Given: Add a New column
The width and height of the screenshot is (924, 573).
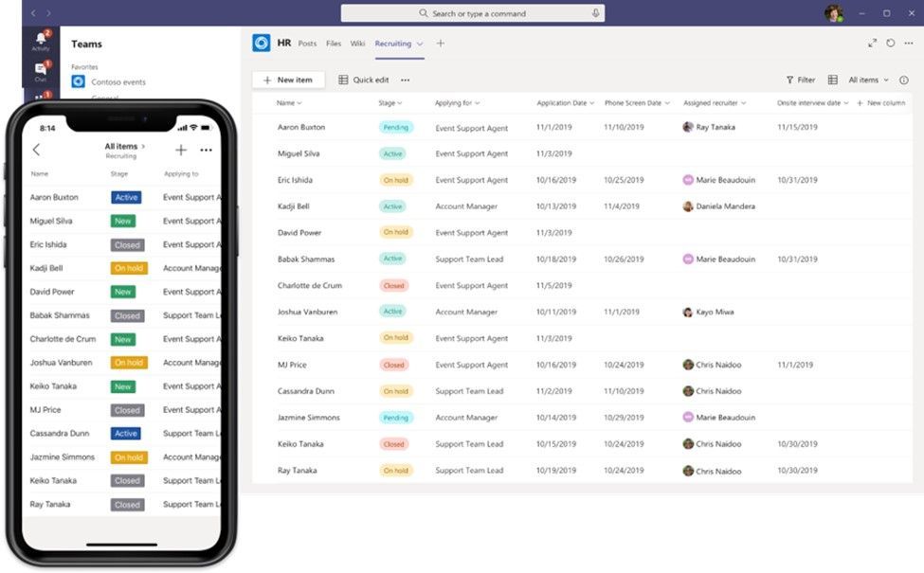Looking at the screenshot, I should coord(881,103).
